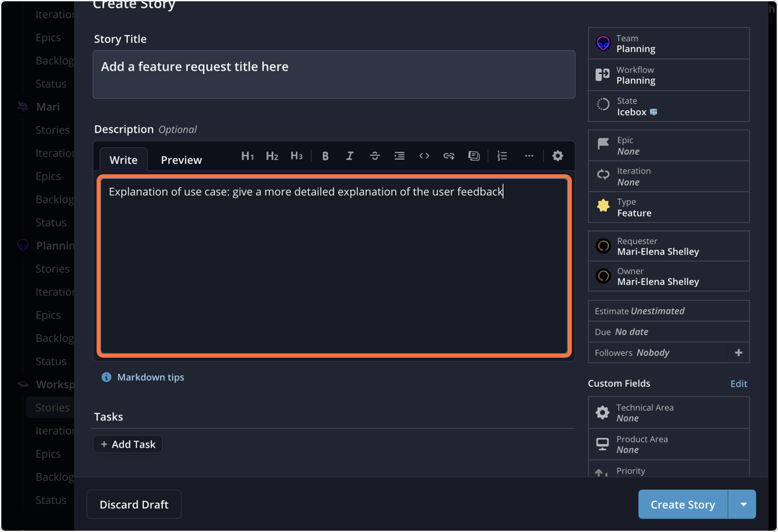
Task: Click the alien avatar icon of the Team field
Action: (603, 43)
